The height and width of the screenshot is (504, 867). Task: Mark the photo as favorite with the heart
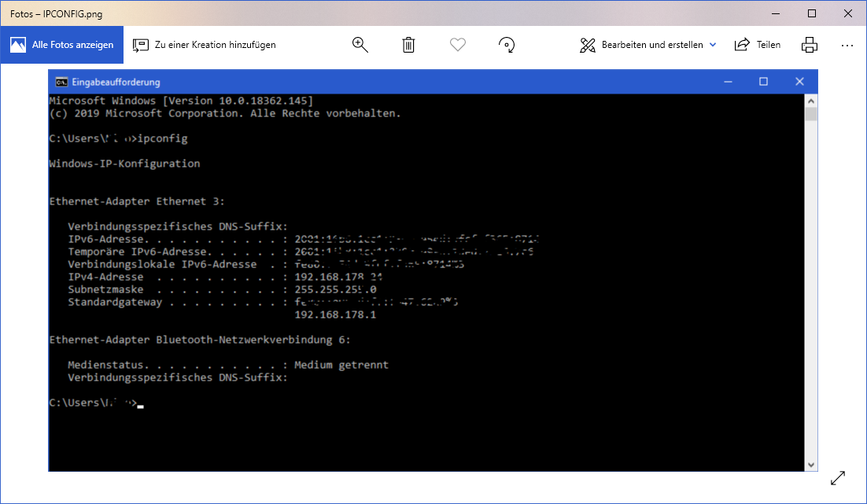458,45
